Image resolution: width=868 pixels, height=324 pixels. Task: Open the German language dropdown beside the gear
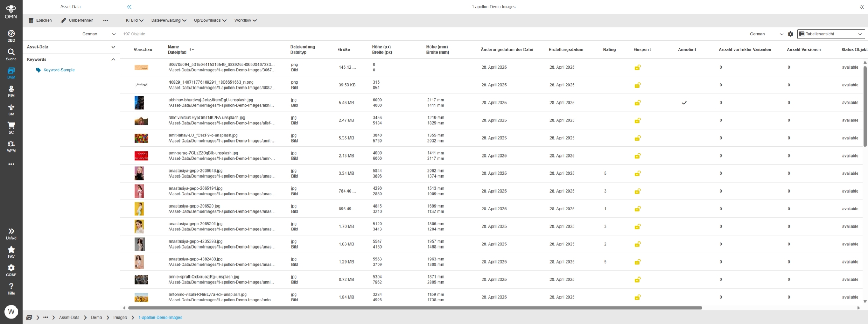766,34
